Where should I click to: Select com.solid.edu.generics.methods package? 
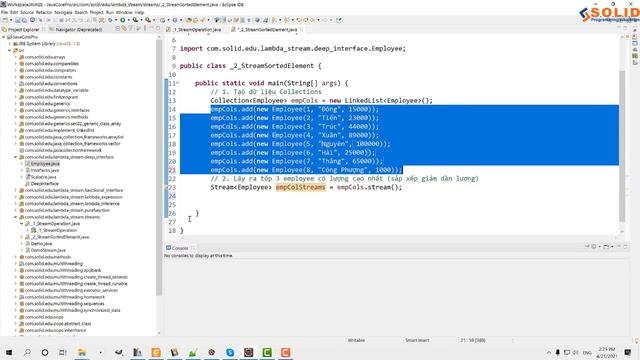(x=53, y=117)
